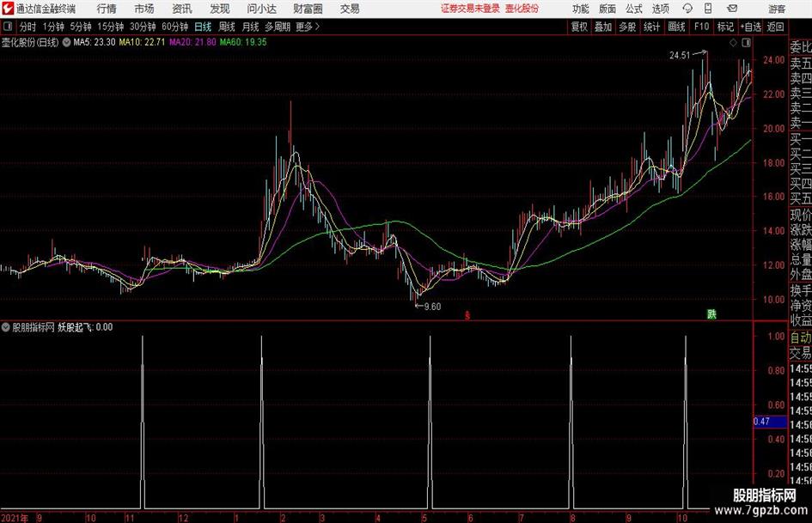Open F10 company info

pyautogui.click(x=701, y=27)
